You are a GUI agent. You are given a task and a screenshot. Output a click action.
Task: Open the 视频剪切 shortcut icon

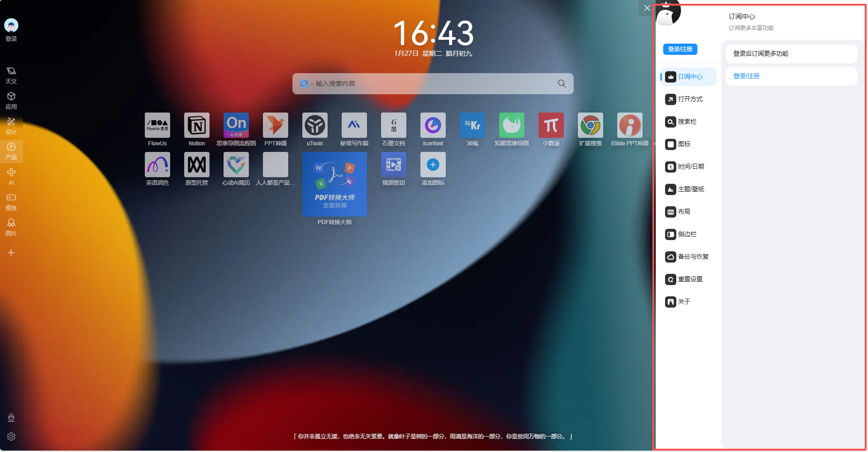[393, 165]
